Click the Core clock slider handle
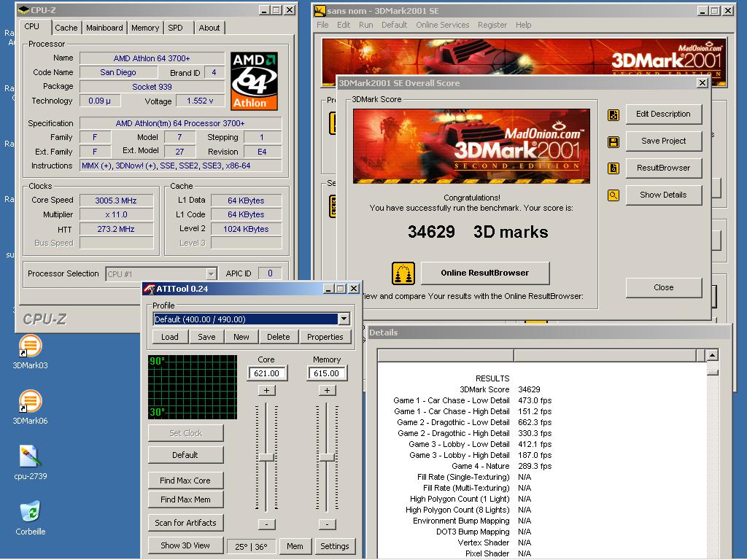Image resolution: width=747 pixels, height=560 pixels. click(x=266, y=458)
